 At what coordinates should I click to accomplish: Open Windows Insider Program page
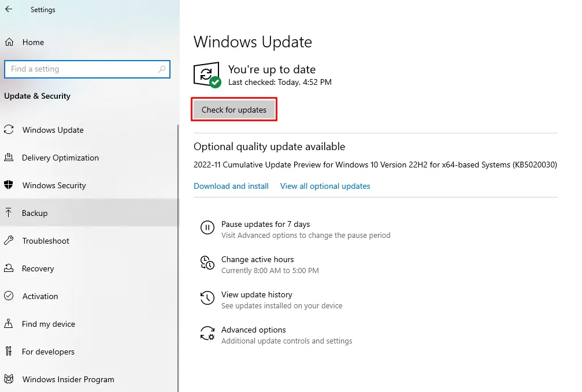90,379
